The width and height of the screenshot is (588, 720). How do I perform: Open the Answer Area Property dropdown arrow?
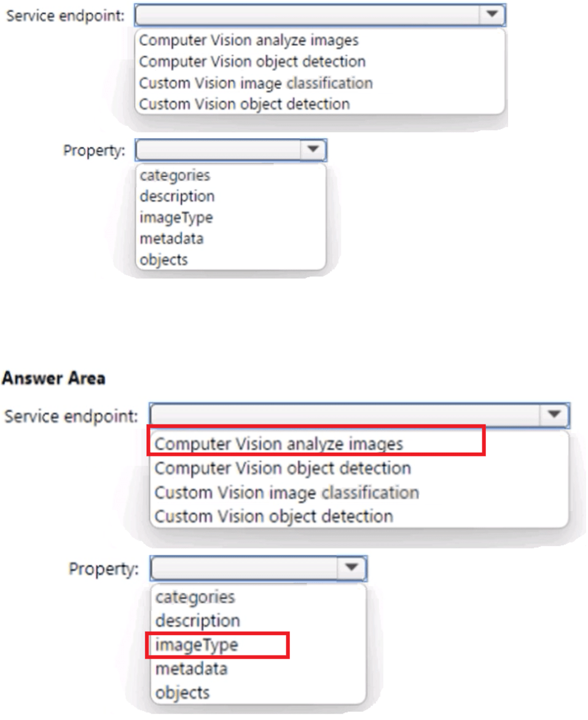click(351, 568)
